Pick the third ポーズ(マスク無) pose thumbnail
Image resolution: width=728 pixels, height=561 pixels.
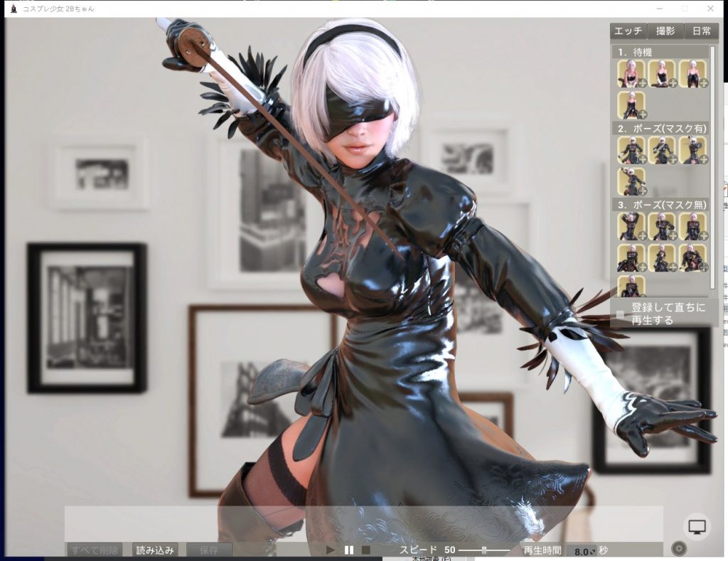click(692, 226)
